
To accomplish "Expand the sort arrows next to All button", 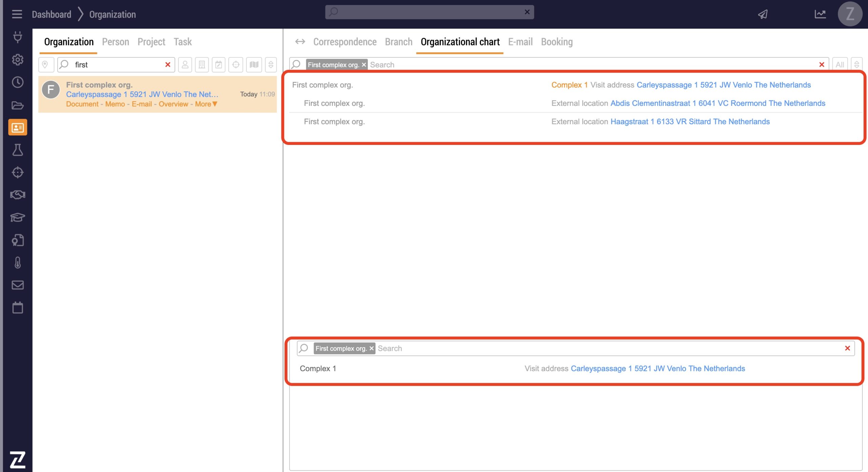I will (x=856, y=64).
